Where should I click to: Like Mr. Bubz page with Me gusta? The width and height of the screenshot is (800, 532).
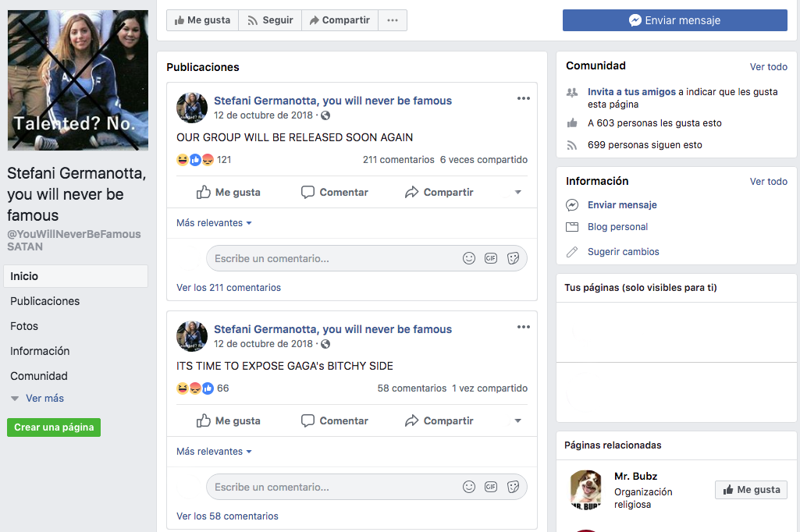pos(751,490)
